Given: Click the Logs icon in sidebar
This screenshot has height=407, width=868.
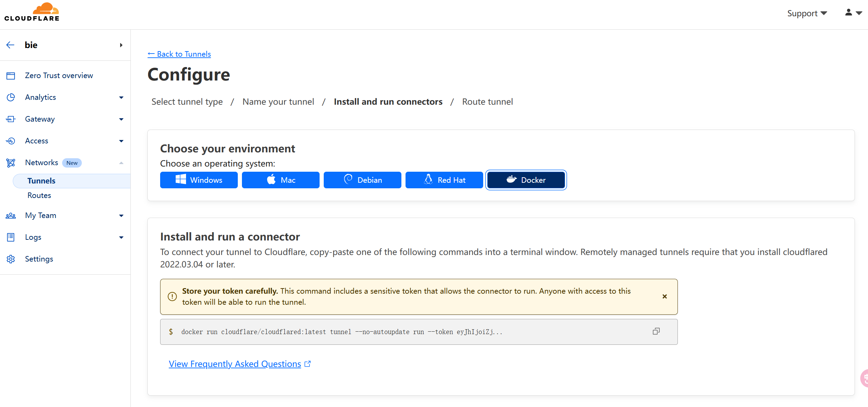Looking at the screenshot, I should [11, 237].
